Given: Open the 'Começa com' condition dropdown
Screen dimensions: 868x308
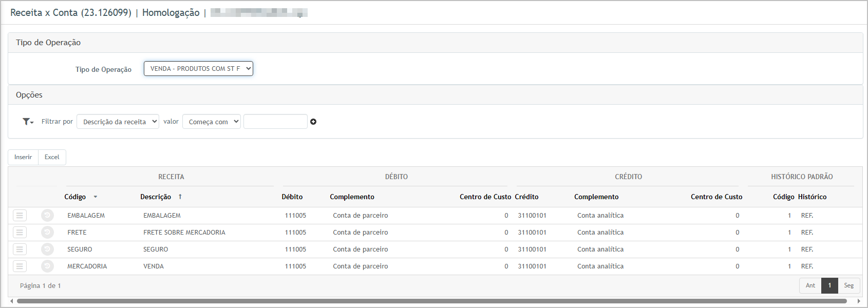Looking at the screenshot, I should coord(211,122).
